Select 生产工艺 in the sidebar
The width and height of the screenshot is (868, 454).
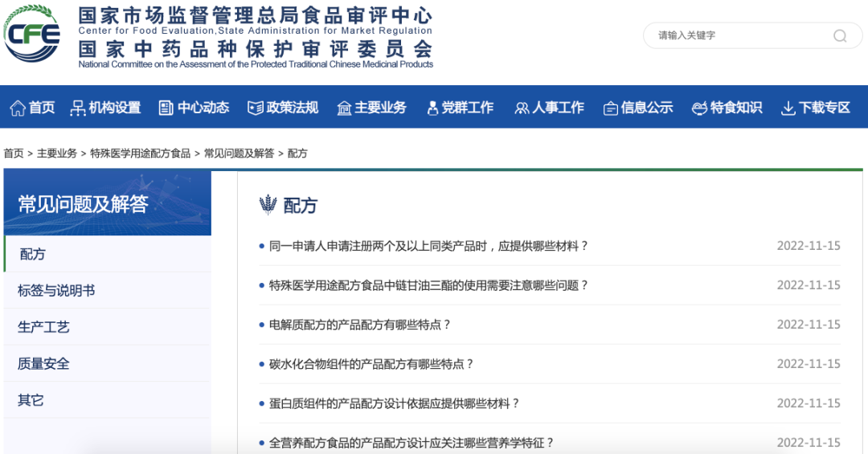[x=43, y=327]
